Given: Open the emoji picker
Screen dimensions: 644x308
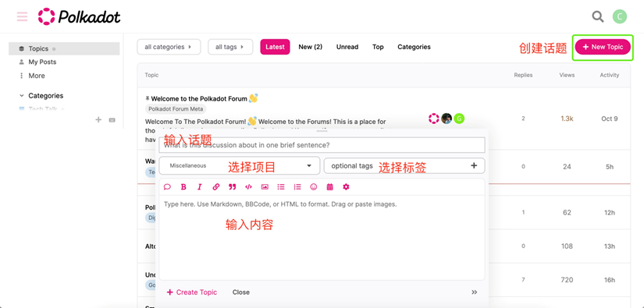Looking at the screenshot, I should 314,187.
